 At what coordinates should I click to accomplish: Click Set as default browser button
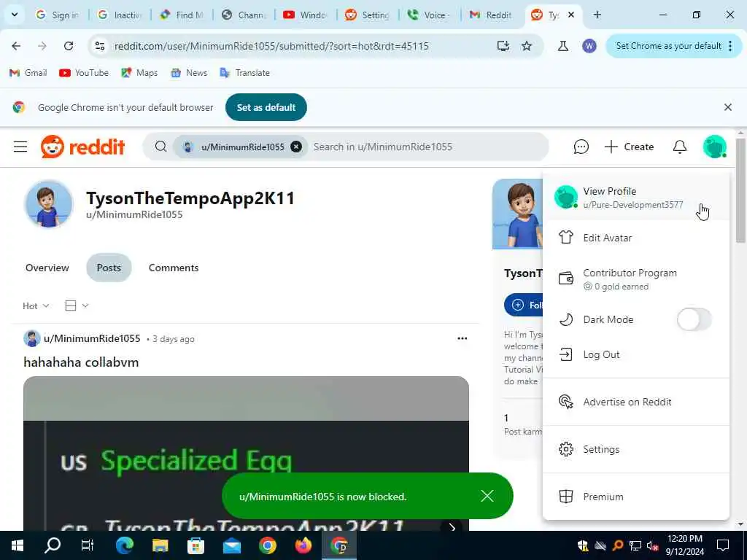tap(266, 108)
